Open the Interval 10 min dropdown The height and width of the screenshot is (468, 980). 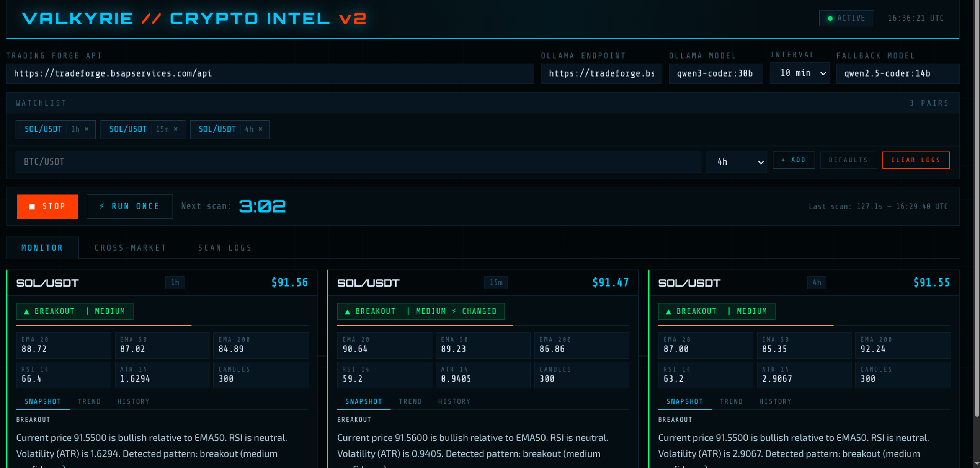(799, 73)
